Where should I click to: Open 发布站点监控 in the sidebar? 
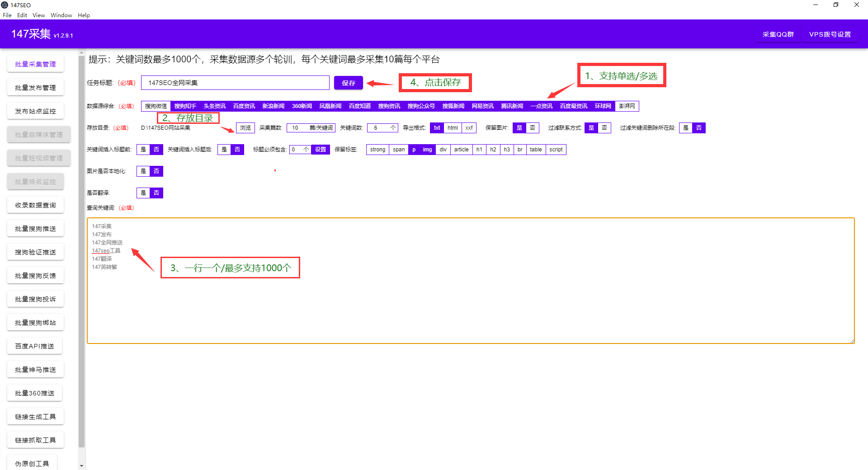click(35, 111)
